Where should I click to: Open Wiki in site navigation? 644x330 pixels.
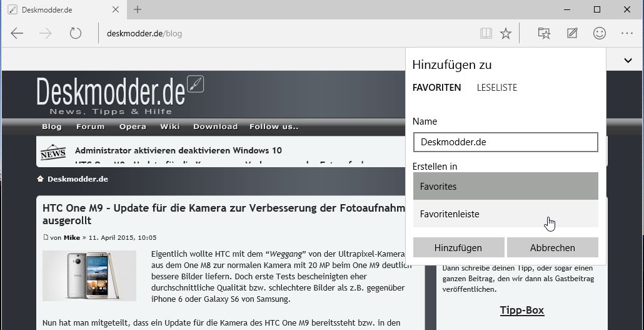point(170,126)
